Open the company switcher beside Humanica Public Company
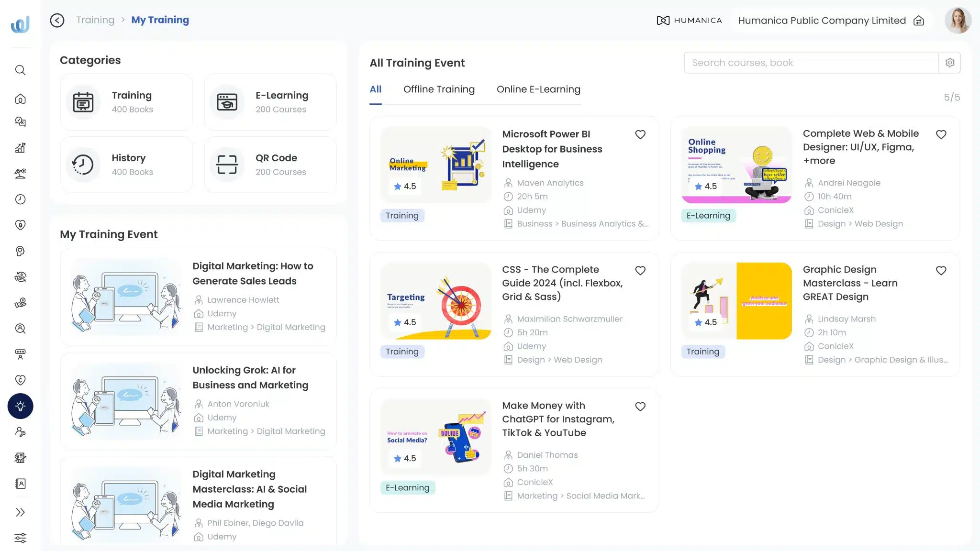 point(919,21)
